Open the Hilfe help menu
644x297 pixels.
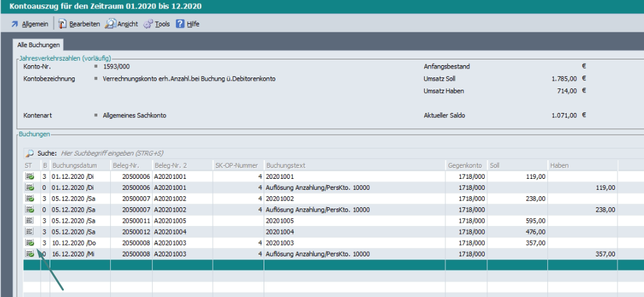click(x=188, y=24)
